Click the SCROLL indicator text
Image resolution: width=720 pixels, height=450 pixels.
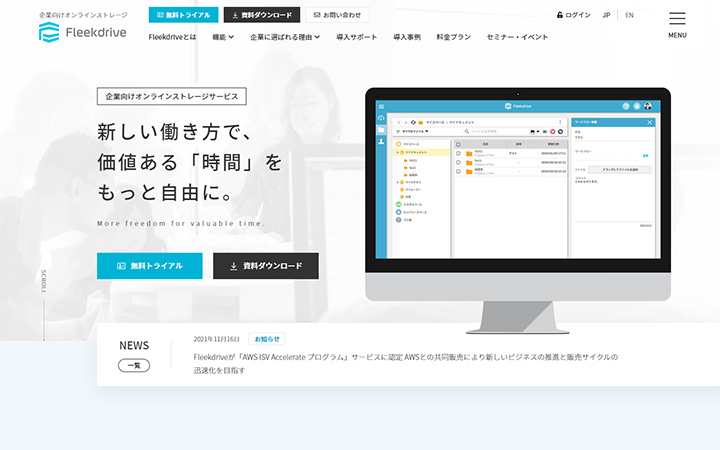pyautogui.click(x=44, y=281)
